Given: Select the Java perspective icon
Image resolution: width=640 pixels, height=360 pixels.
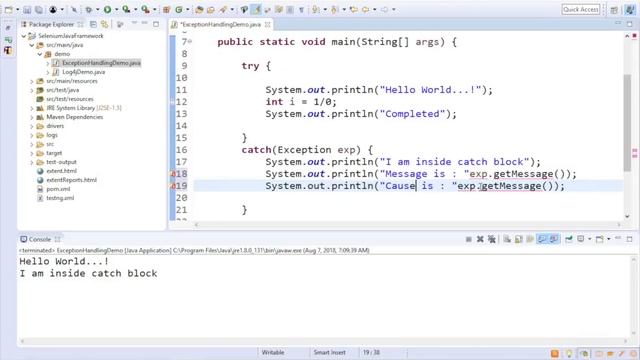Looking at the screenshot, I should click(630, 10).
